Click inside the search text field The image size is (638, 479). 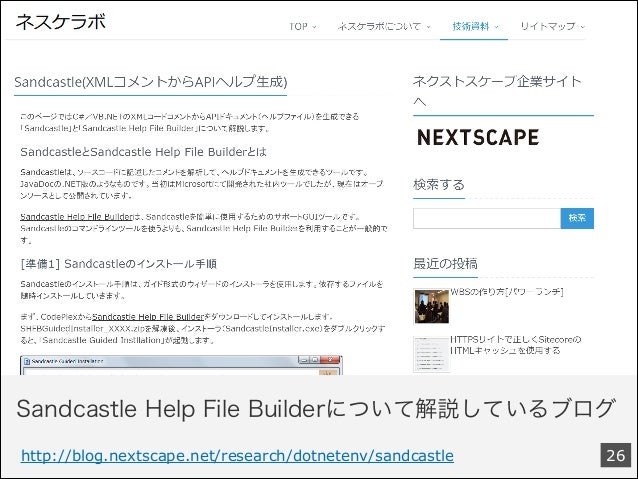click(x=487, y=219)
